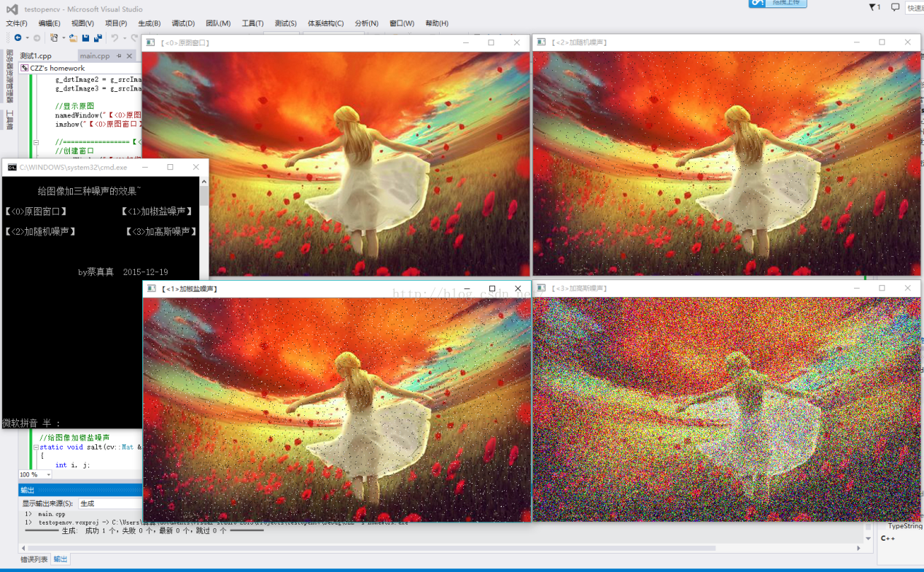Viewport: 924px width, 572px height.
Task: Open the Navigate Backward history dropdown arrow
Action: 27,37
